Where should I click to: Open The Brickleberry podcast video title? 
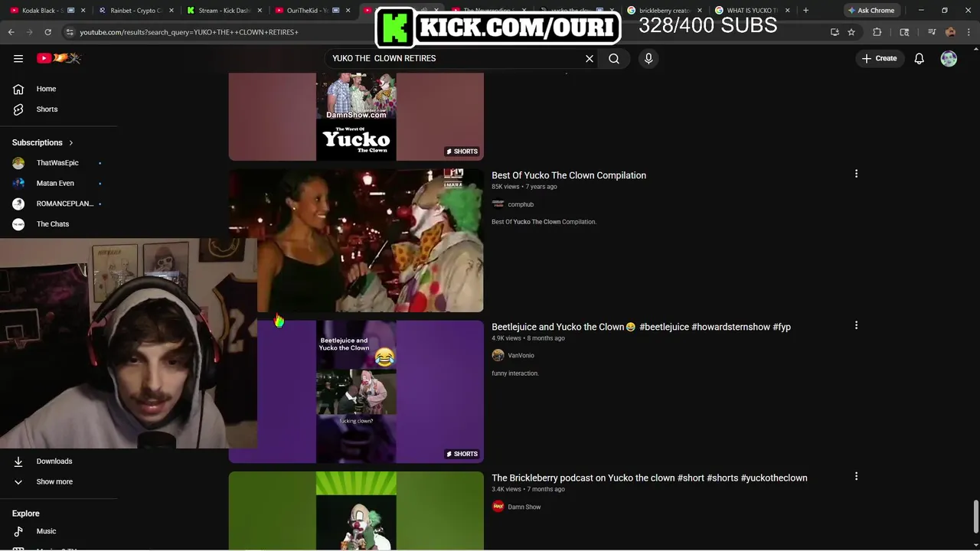pos(649,478)
